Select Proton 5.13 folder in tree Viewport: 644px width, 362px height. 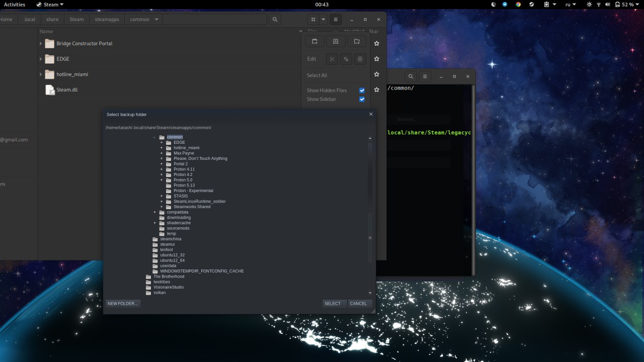coord(184,186)
